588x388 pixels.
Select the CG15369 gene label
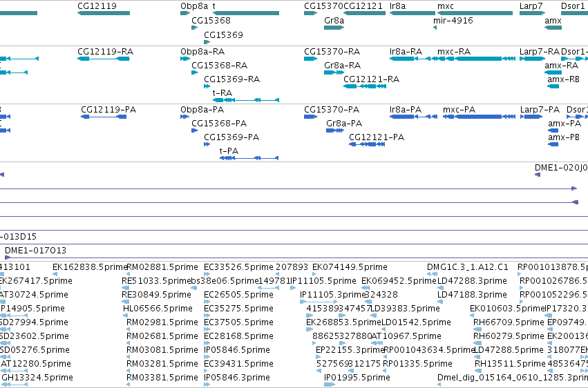click(223, 35)
